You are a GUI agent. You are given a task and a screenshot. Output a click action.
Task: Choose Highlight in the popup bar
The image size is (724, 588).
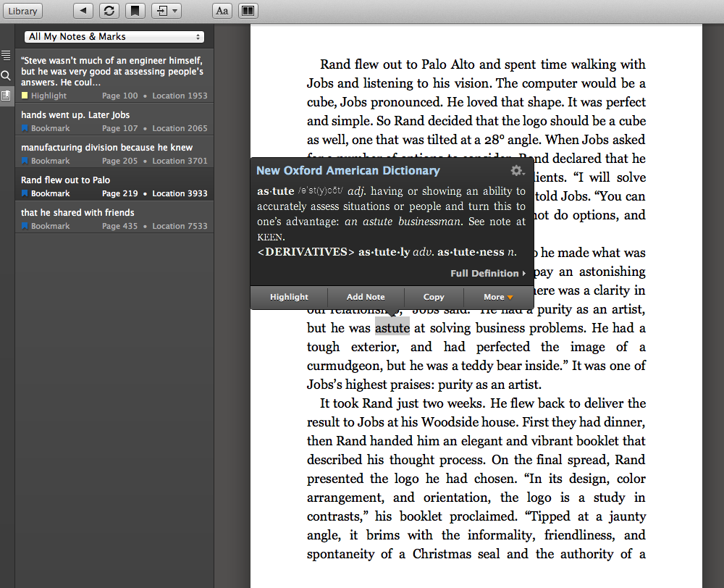pyautogui.click(x=289, y=297)
